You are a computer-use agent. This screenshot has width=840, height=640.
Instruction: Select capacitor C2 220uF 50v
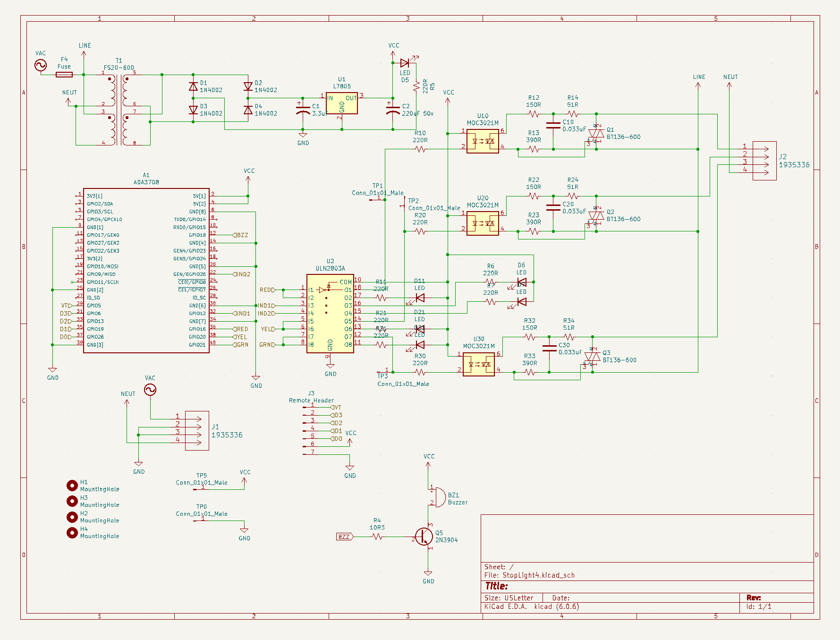click(393, 110)
